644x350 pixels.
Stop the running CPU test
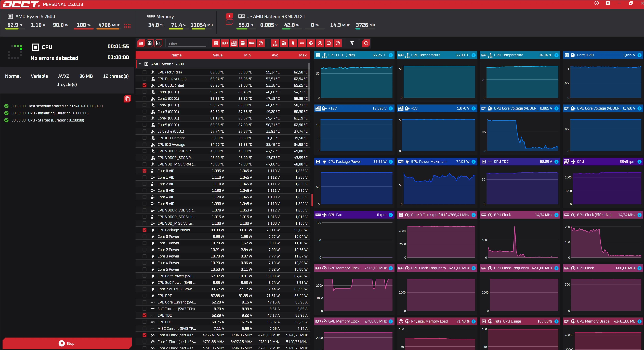coord(67,343)
